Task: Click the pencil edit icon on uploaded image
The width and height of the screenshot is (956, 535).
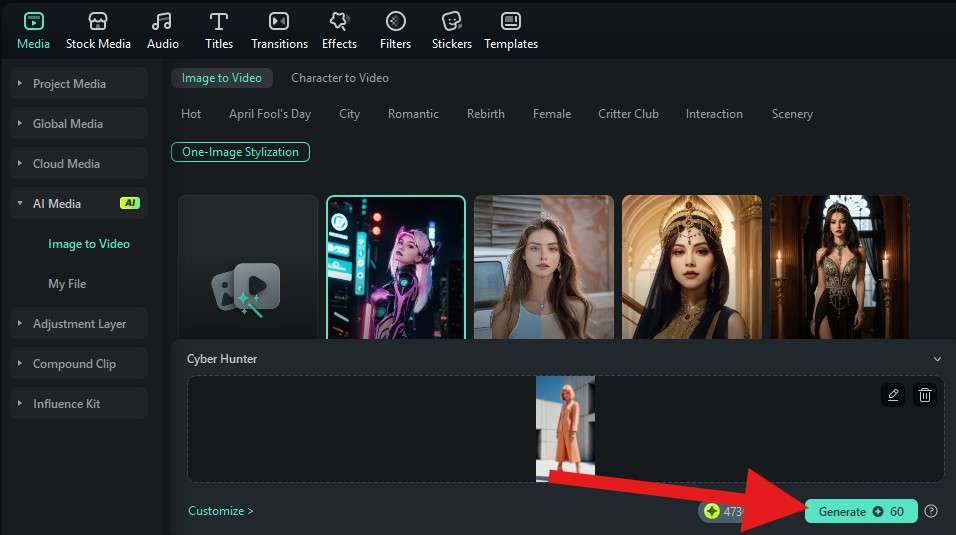Action: click(893, 395)
